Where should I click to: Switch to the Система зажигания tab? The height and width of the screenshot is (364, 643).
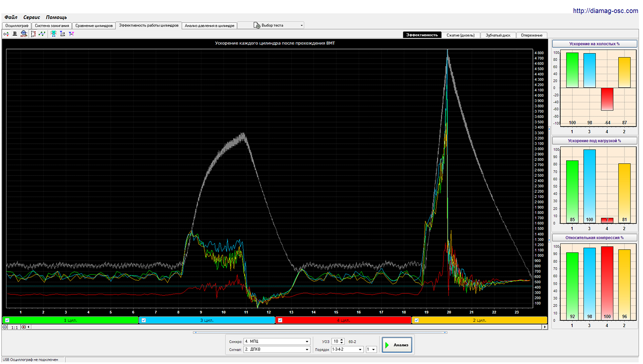point(52,25)
